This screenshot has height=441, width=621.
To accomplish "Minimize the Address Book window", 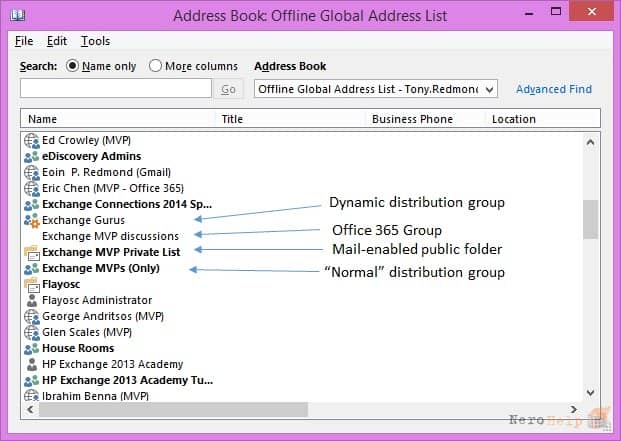I will [x=529, y=13].
